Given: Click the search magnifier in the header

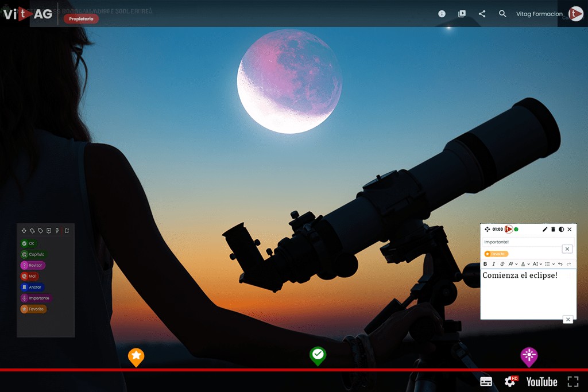Looking at the screenshot, I should 502,14.
